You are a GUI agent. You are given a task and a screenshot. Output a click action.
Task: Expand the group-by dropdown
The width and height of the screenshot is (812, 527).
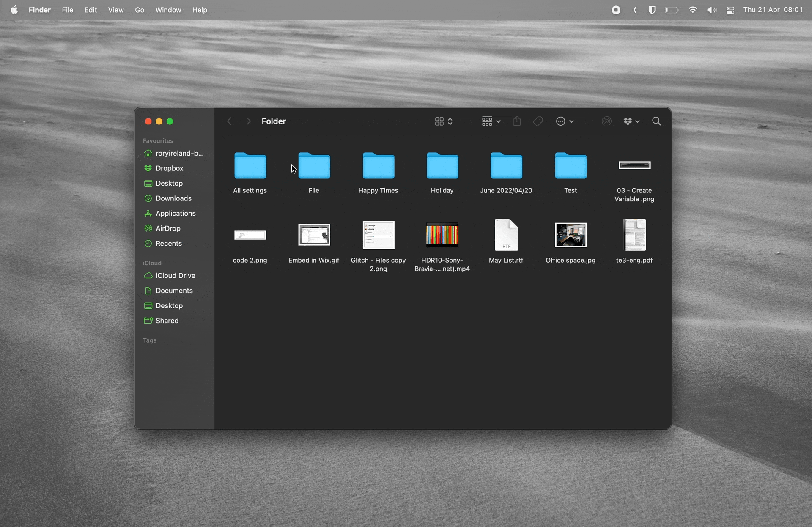pyautogui.click(x=491, y=121)
